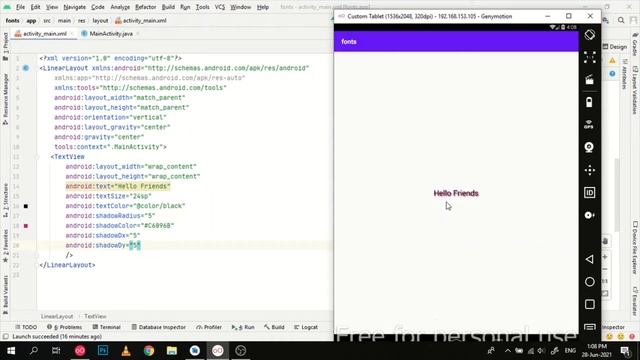640x360 pixels.
Task: Click the Windows taskbar search icon
Action: pyautogui.click(x=34, y=351)
